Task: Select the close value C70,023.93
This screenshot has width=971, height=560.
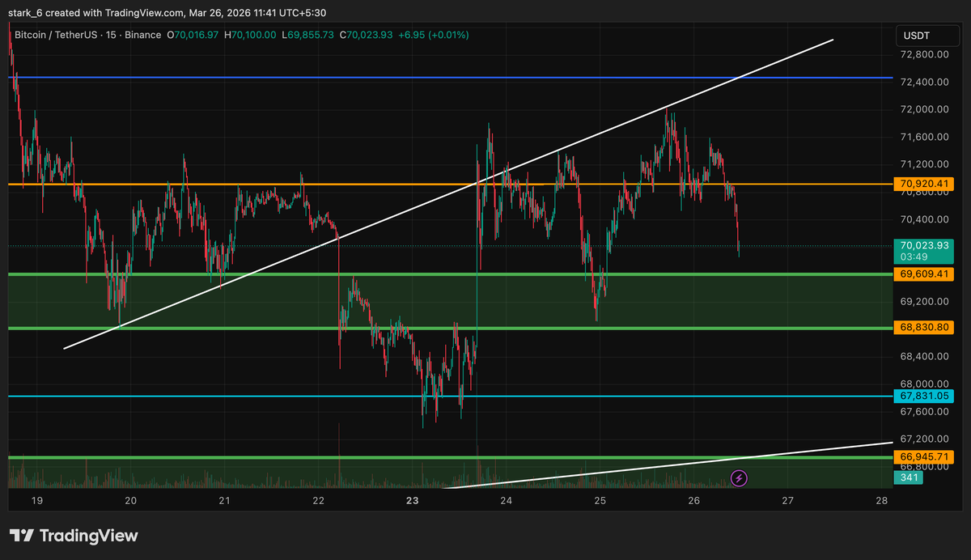Action: [366, 36]
